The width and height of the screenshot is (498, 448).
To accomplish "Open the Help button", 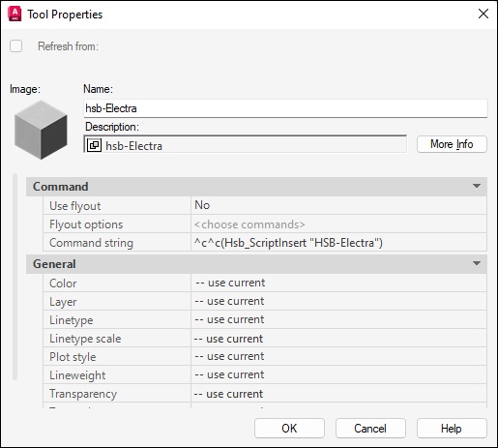I will click(452, 429).
